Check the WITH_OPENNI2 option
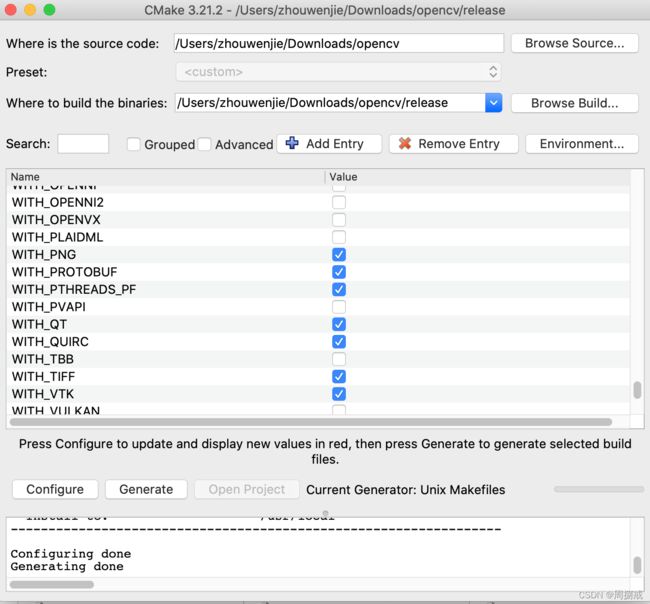This screenshot has height=604, width=650. click(x=339, y=202)
